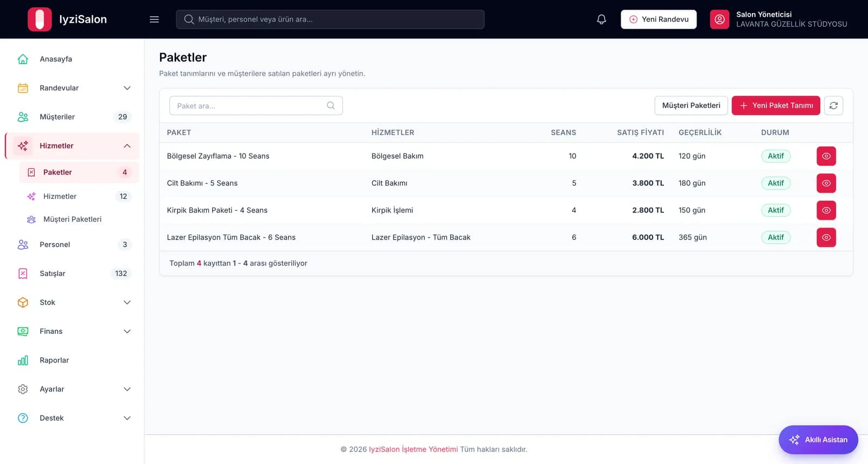Image resolution: width=868 pixels, height=464 pixels.
Task: Click the Müşteri Paketleri toolbar button
Action: (x=691, y=106)
